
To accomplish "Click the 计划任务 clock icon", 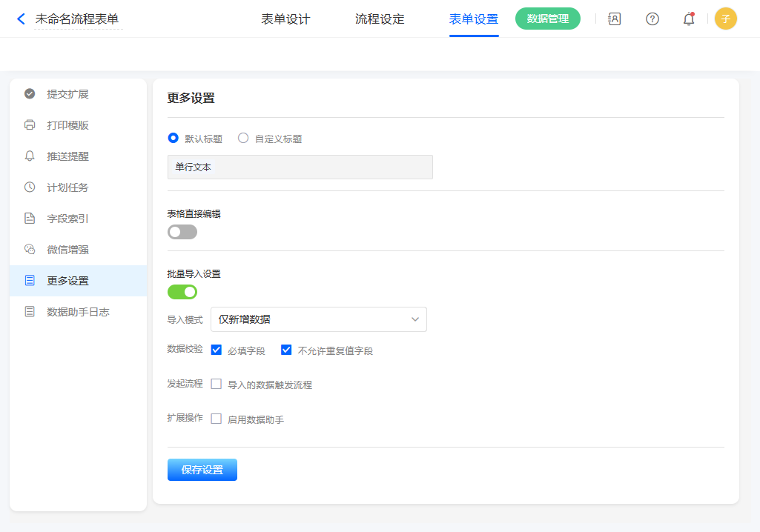I will pos(30,187).
